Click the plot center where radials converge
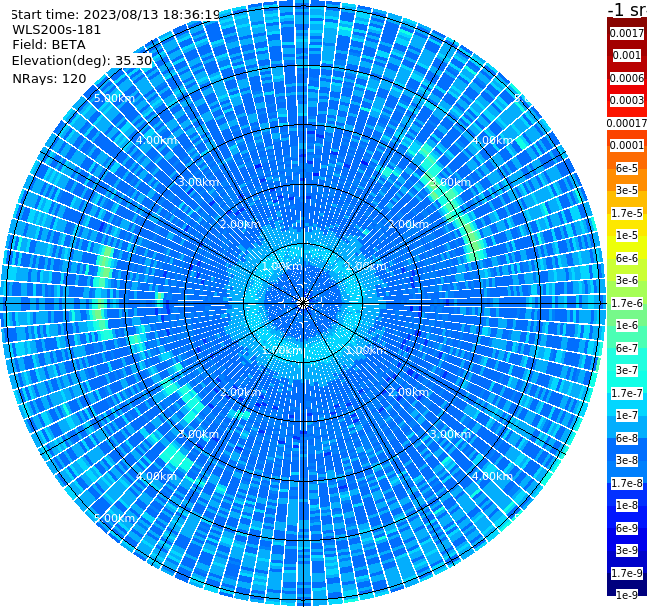This screenshot has width=647, height=607. 303,304
